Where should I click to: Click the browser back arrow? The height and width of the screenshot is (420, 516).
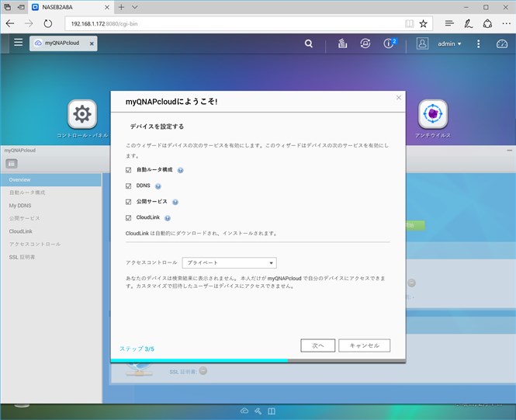[x=10, y=23]
